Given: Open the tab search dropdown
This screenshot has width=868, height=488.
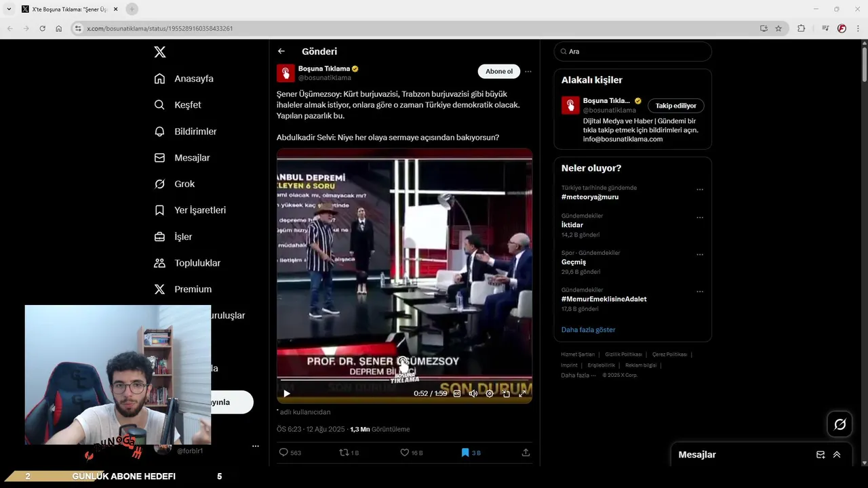Looking at the screenshot, I should click(9, 9).
